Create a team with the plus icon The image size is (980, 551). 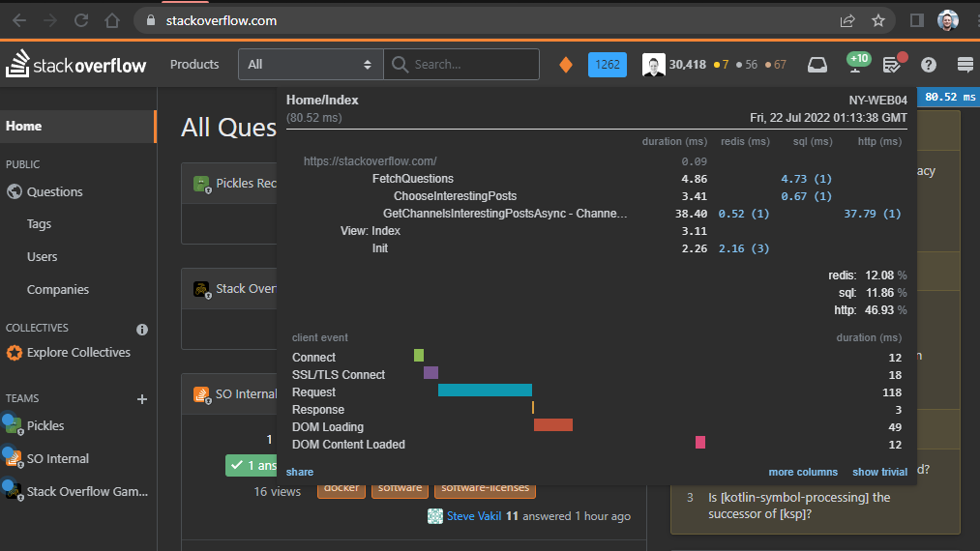(142, 399)
